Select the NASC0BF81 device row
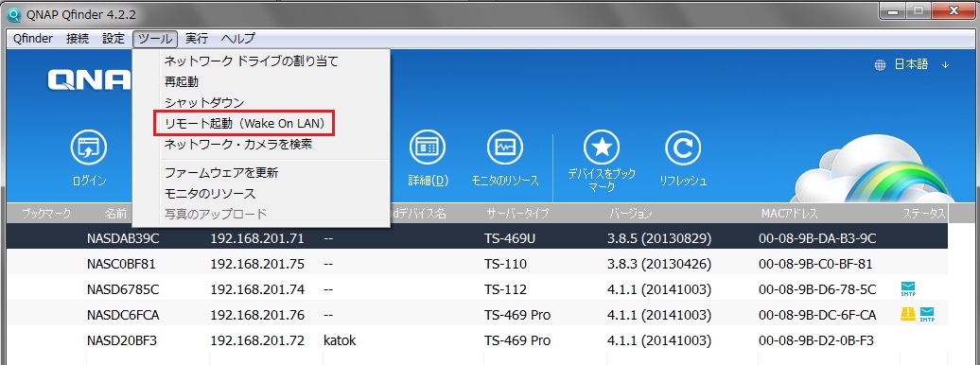The width and height of the screenshot is (980, 365). click(478, 264)
